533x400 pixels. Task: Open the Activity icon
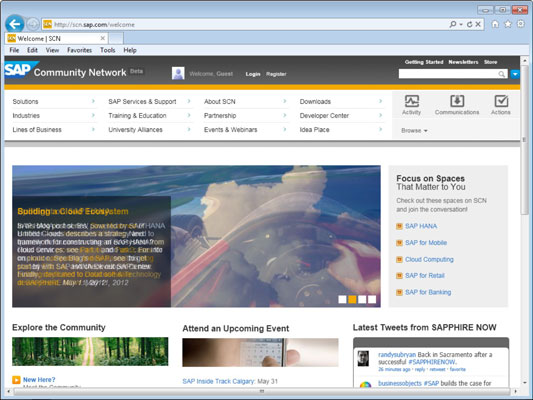pyautogui.click(x=412, y=101)
